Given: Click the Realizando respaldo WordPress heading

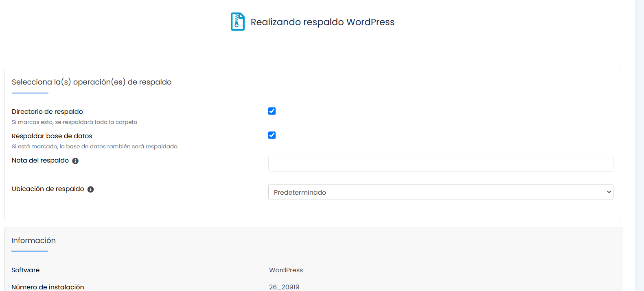Looking at the screenshot, I should tap(322, 22).
